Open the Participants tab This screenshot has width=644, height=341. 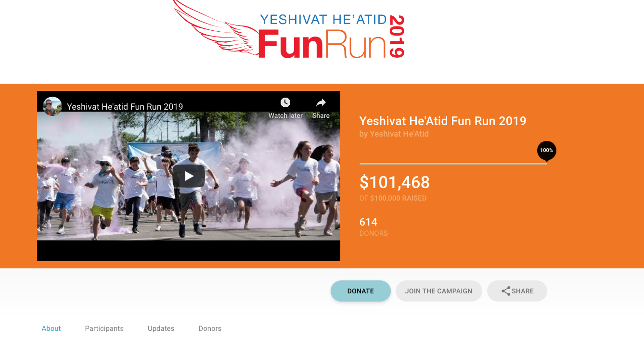point(104,328)
